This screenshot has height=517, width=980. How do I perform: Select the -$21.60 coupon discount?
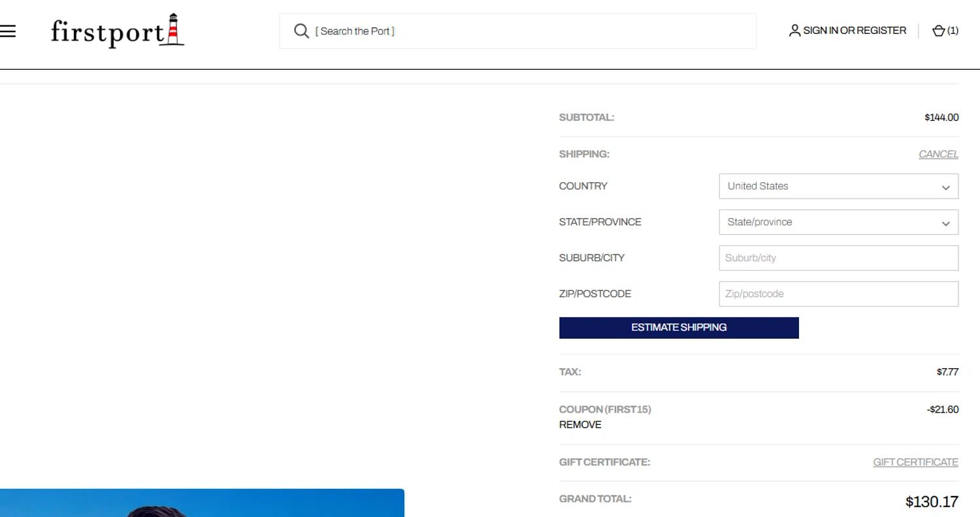(943, 409)
